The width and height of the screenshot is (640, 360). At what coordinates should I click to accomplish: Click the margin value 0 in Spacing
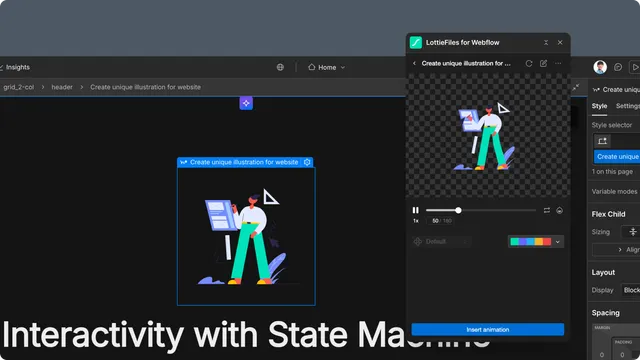(602, 355)
